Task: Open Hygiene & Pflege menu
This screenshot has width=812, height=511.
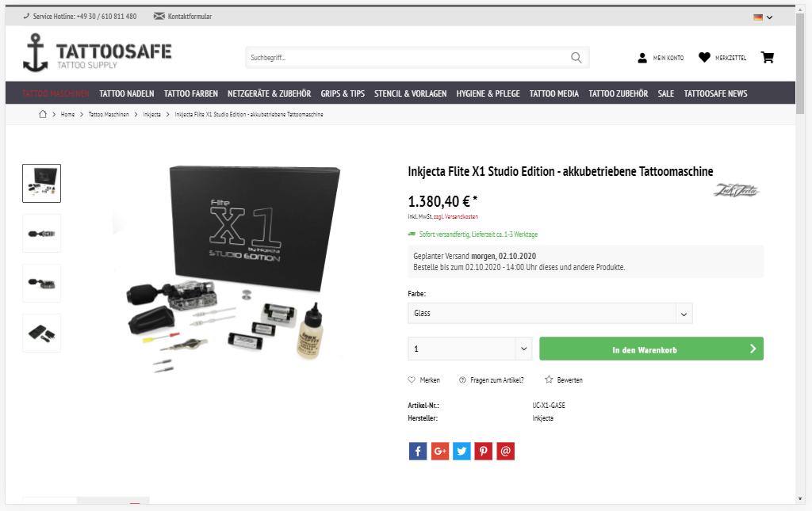Action: (x=488, y=93)
